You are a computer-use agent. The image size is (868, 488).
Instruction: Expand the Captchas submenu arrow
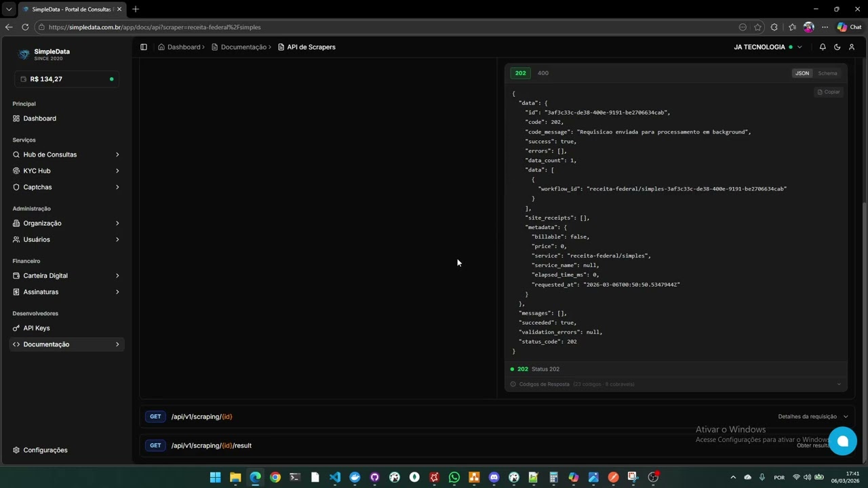coord(117,187)
